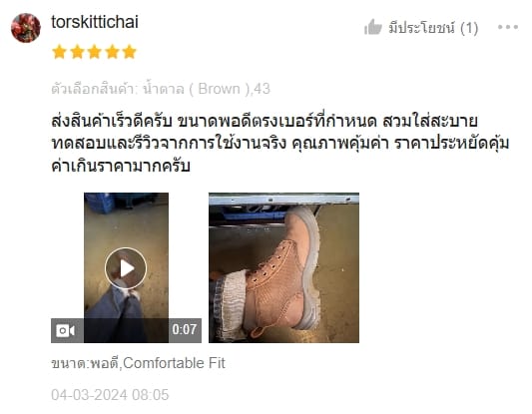Click the Comfortable Fit size tag

click(x=174, y=363)
